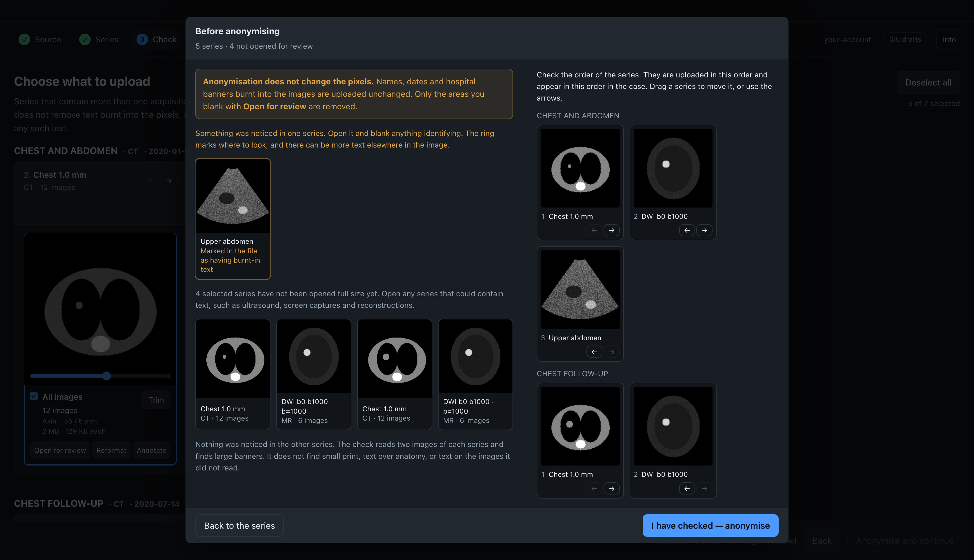
Task: Open the Info button in the top bar
Action: [949, 39]
